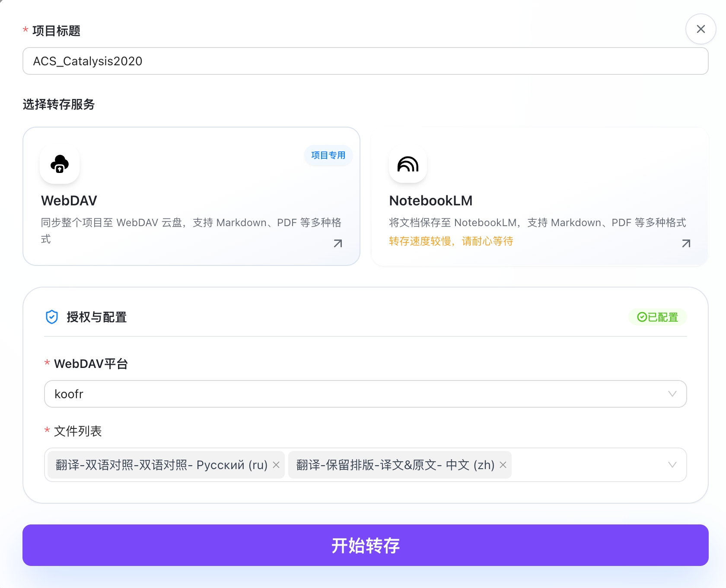Click the 选择转存服务 section heading
726x588 pixels.
tap(59, 105)
